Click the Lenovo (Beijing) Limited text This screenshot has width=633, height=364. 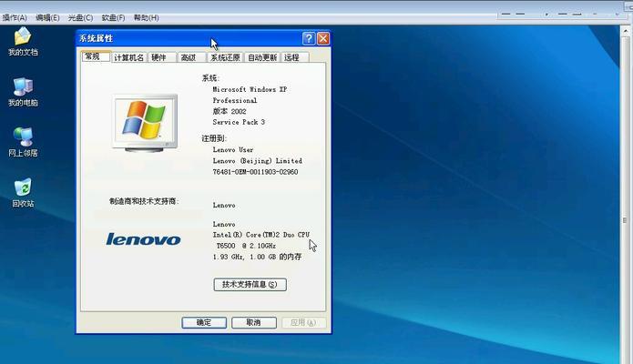tap(258, 160)
